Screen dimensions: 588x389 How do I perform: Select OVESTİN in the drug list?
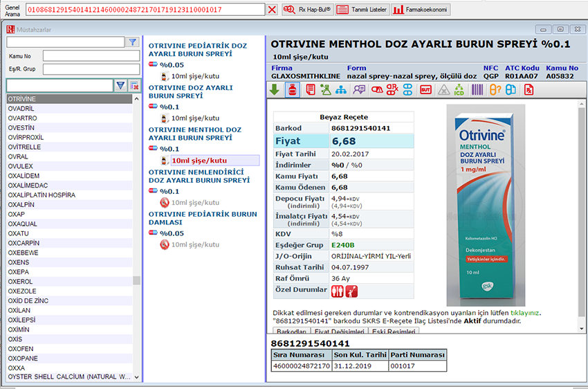point(21,128)
